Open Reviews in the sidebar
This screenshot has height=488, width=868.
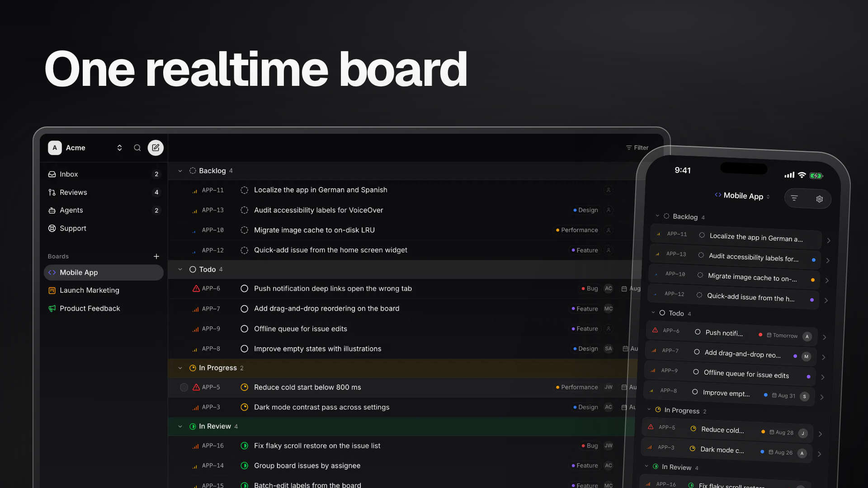coord(104,192)
